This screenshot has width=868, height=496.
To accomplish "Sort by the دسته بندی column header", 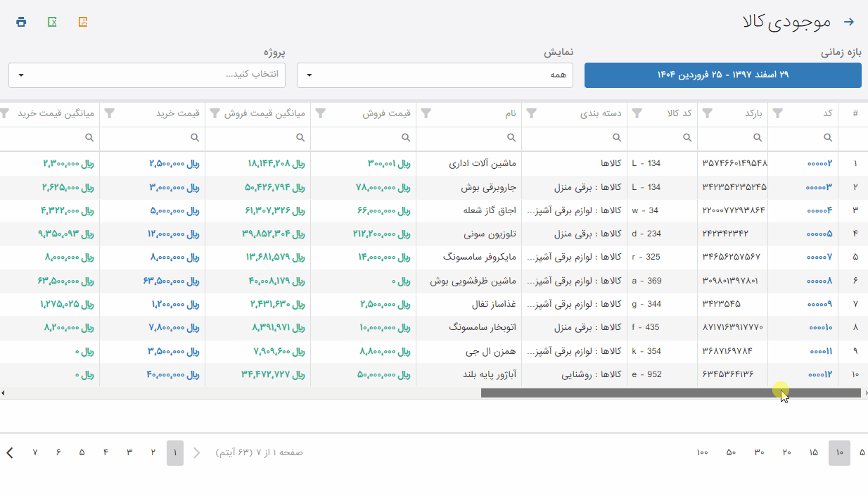I will [x=601, y=113].
